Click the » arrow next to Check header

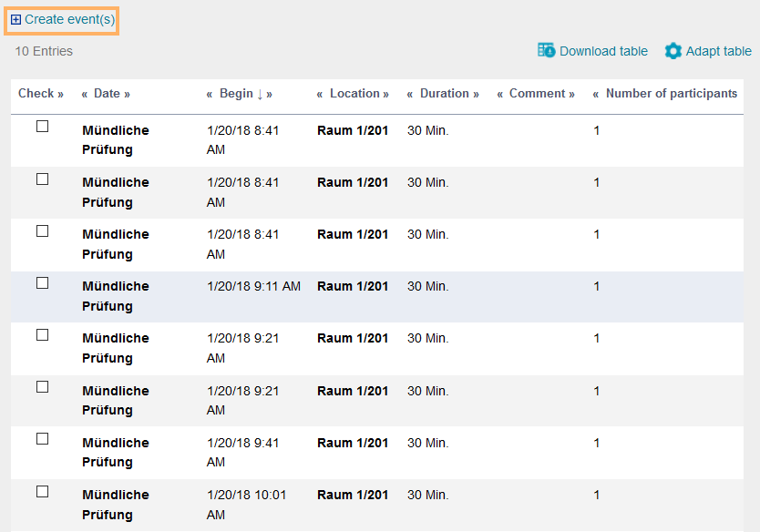tap(60, 94)
